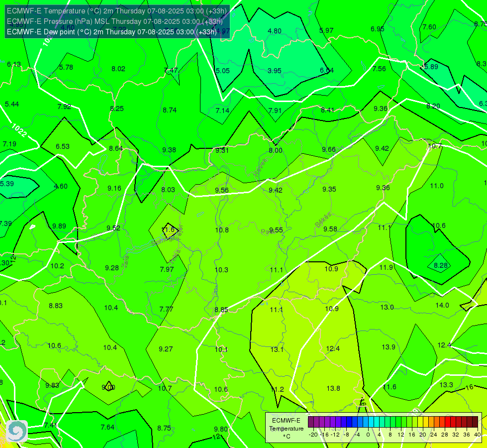The image size is (487, 448).
Task: Click the map value 9.66
Action: (329, 149)
